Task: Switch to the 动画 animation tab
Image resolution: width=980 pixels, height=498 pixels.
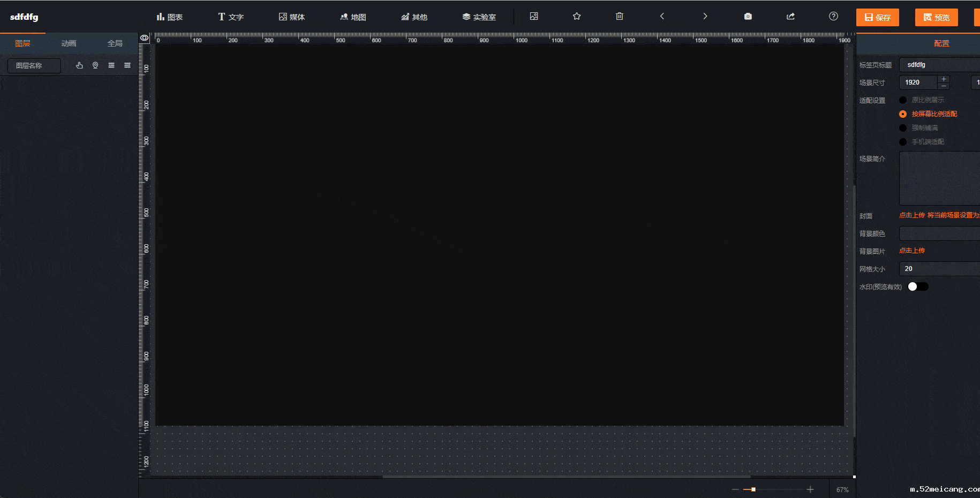Action: (69, 43)
